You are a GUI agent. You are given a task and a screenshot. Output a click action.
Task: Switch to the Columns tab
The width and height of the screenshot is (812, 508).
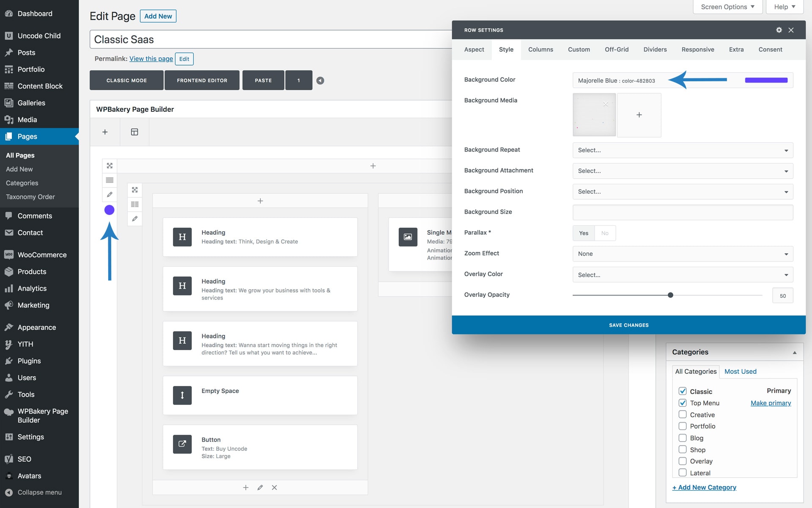(x=540, y=50)
